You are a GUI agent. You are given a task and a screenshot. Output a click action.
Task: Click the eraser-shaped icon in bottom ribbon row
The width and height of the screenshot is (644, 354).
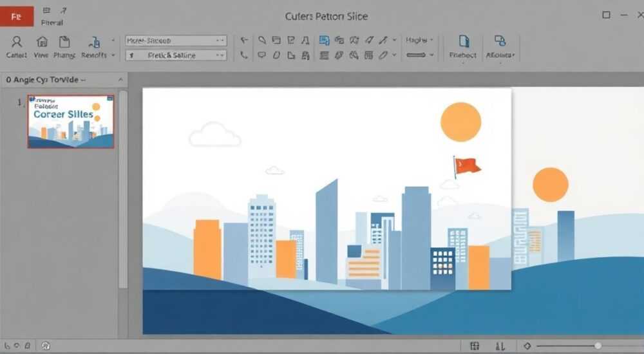(x=383, y=55)
